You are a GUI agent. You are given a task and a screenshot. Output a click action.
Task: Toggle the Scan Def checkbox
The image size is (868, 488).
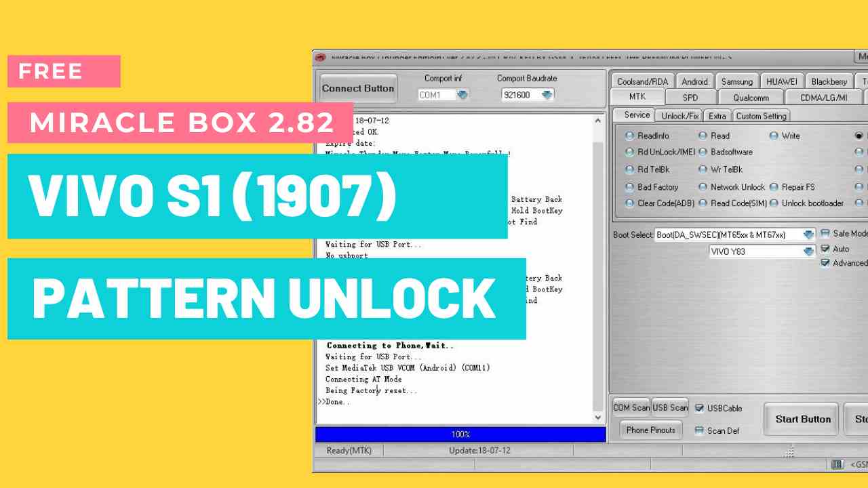699,430
